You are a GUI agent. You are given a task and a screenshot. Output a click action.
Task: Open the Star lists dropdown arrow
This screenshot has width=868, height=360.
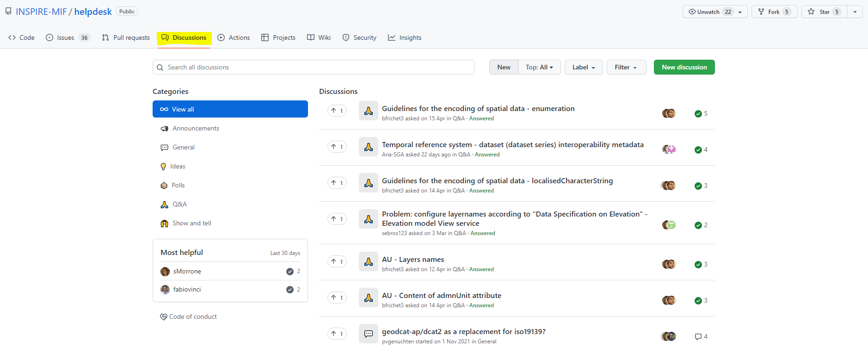855,12
